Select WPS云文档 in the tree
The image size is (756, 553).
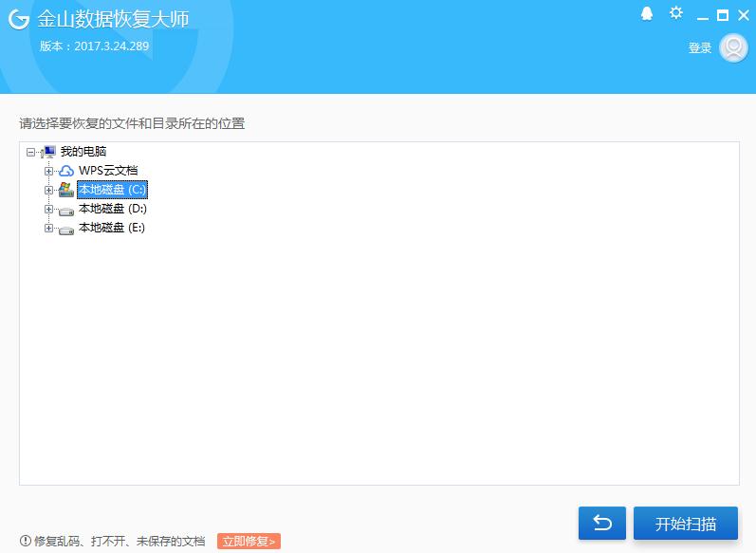click(108, 170)
